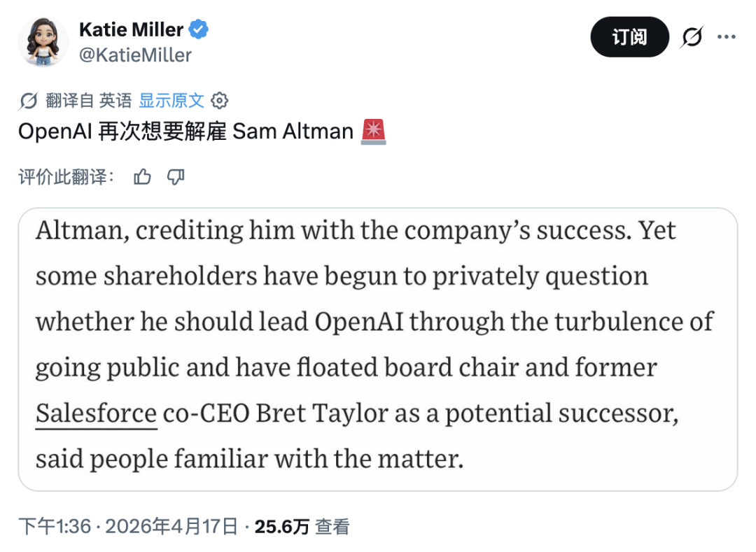Open Katie Miller's profile avatar
Viewport: 756px width, 552px height.
click(43, 42)
